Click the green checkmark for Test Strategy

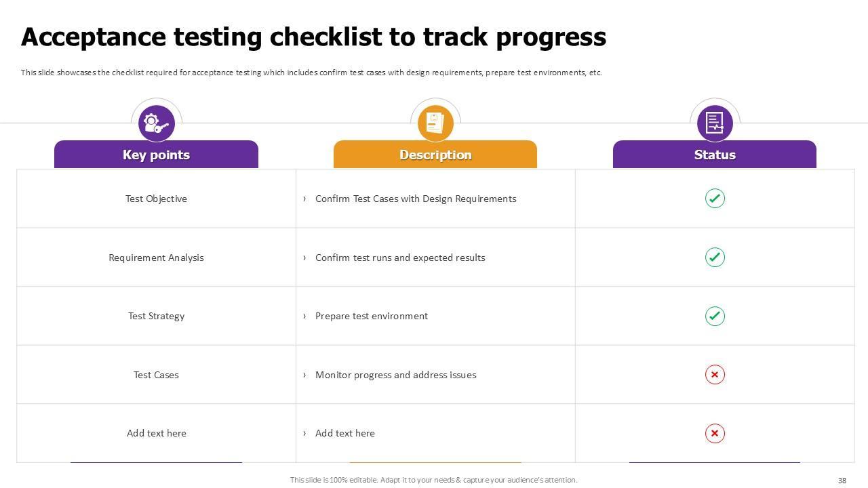[x=715, y=316]
